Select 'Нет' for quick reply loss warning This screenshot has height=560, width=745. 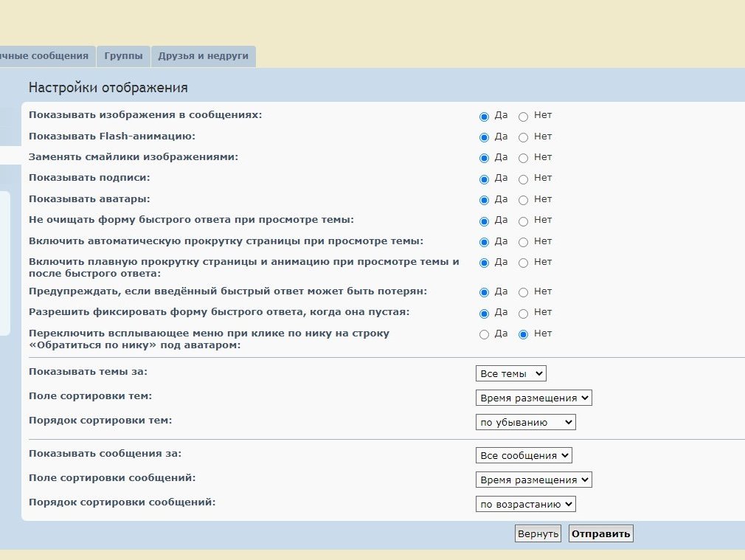524,292
